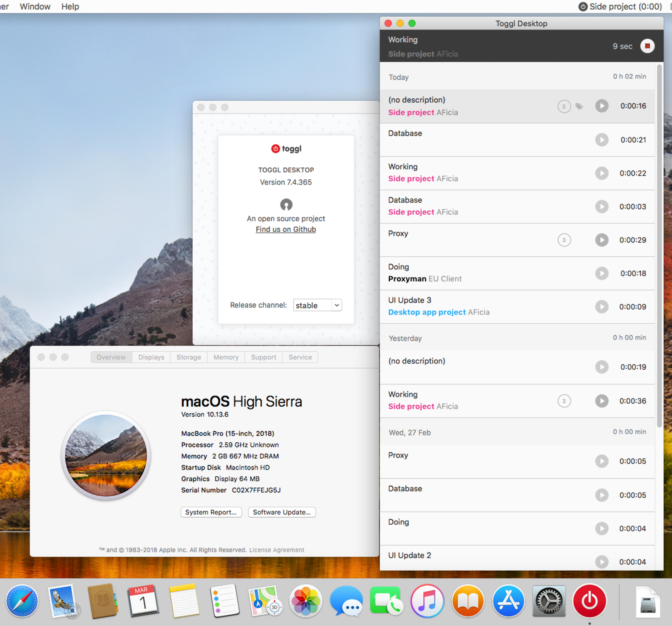The image size is (672, 626).
Task: Switch to the Memory tab
Action: (x=226, y=357)
